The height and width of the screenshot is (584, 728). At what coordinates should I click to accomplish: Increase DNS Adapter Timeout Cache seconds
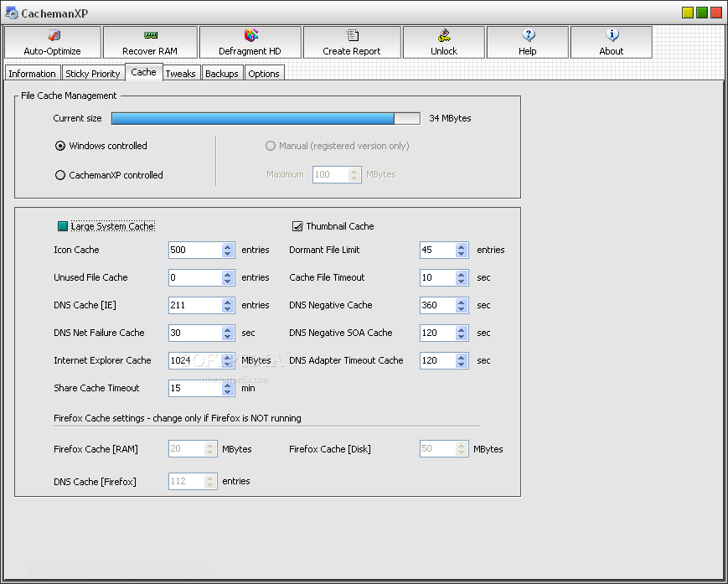[461, 357]
